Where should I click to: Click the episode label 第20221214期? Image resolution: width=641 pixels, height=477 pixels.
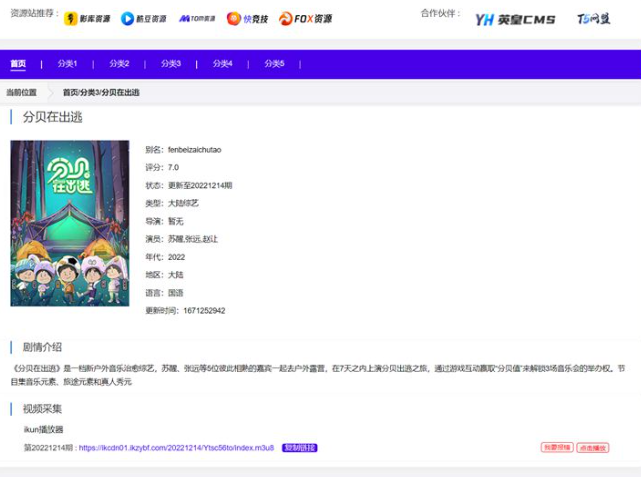tap(48, 448)
